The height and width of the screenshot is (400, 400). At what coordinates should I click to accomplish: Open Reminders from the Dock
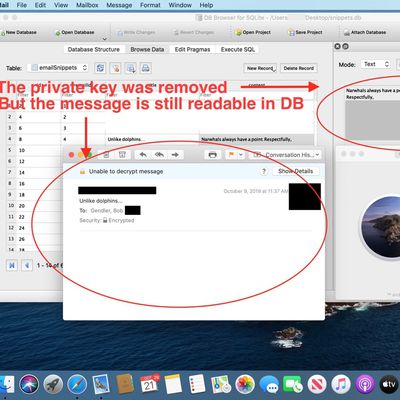(197, 384)
